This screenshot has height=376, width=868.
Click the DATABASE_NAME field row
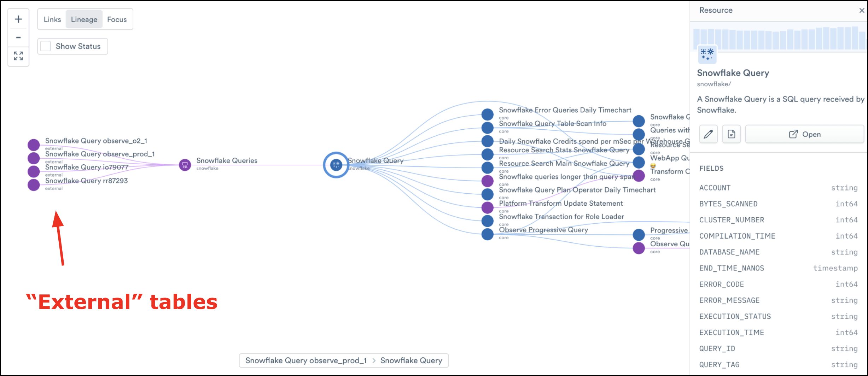779,252
